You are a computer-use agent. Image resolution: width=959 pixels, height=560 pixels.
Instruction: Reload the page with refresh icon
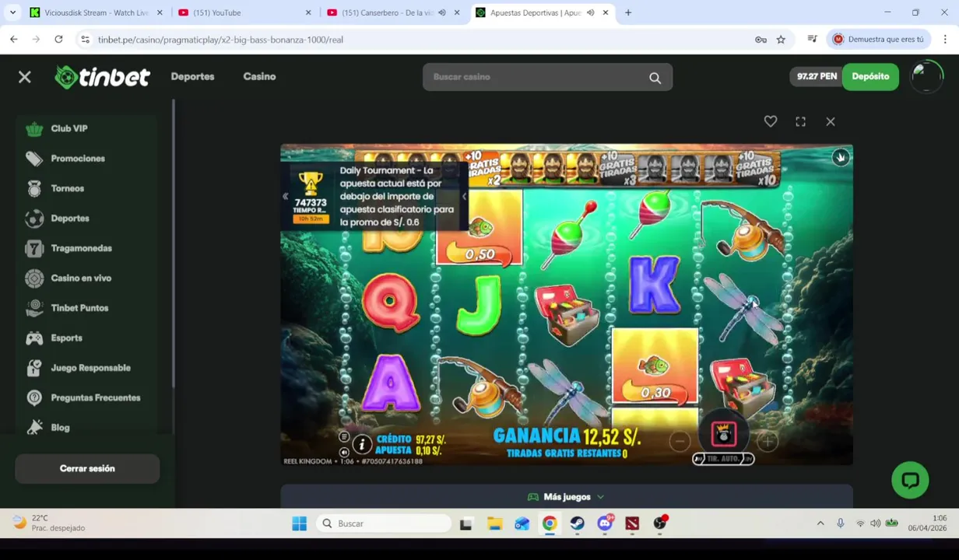click(x=58, y=40)
